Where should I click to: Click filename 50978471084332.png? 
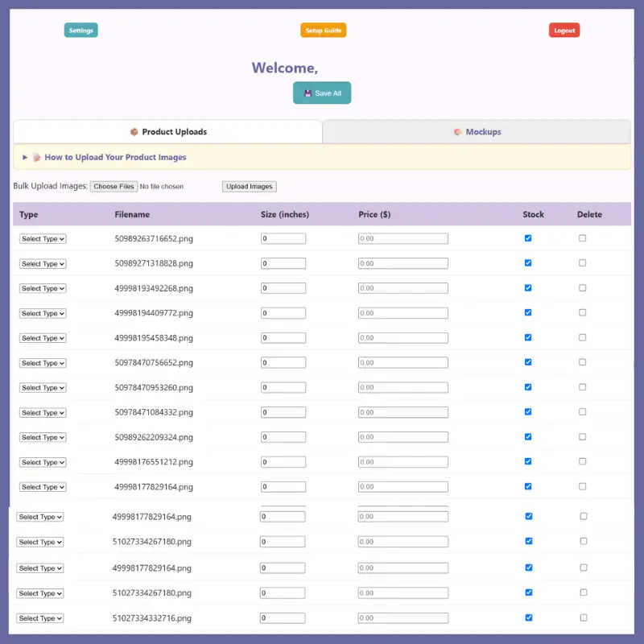coord(154,412)
